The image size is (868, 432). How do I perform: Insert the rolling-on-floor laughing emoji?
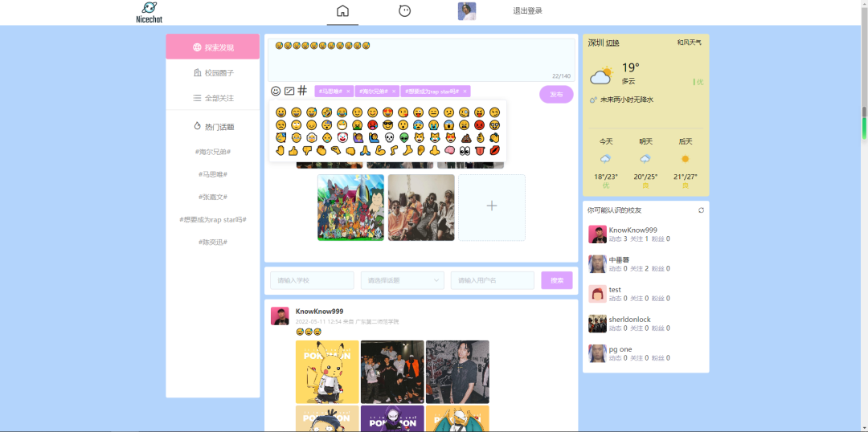(326, 112)
